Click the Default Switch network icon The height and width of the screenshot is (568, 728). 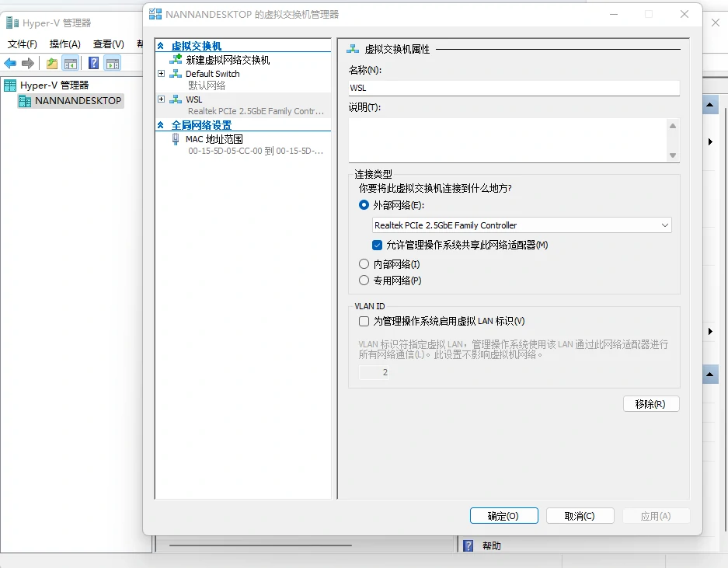pos(176,73)
